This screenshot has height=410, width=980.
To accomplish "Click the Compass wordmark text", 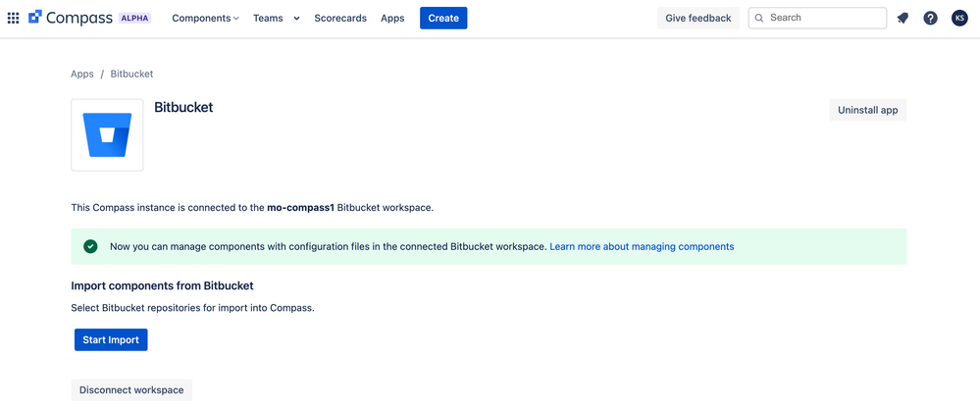I will click(79, 18).
